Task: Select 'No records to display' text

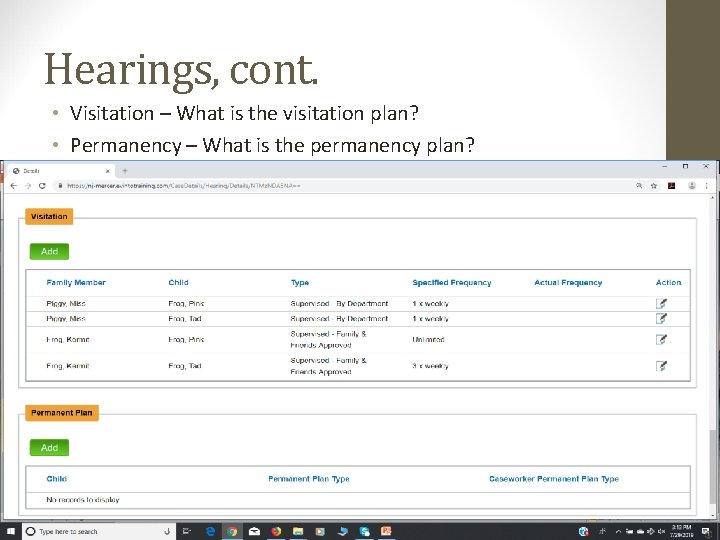Action: tap(83, 500)
